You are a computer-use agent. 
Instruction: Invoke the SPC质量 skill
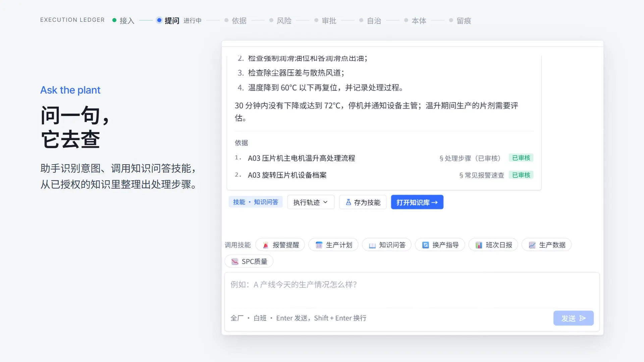(249, 261)
